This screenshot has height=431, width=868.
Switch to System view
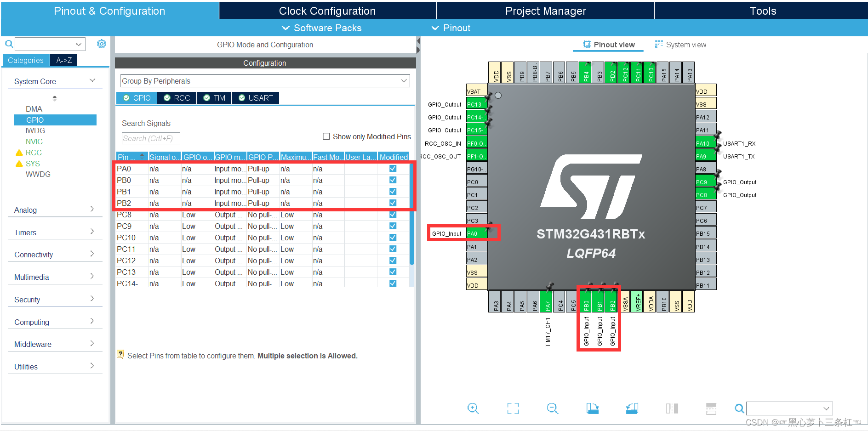680,45
